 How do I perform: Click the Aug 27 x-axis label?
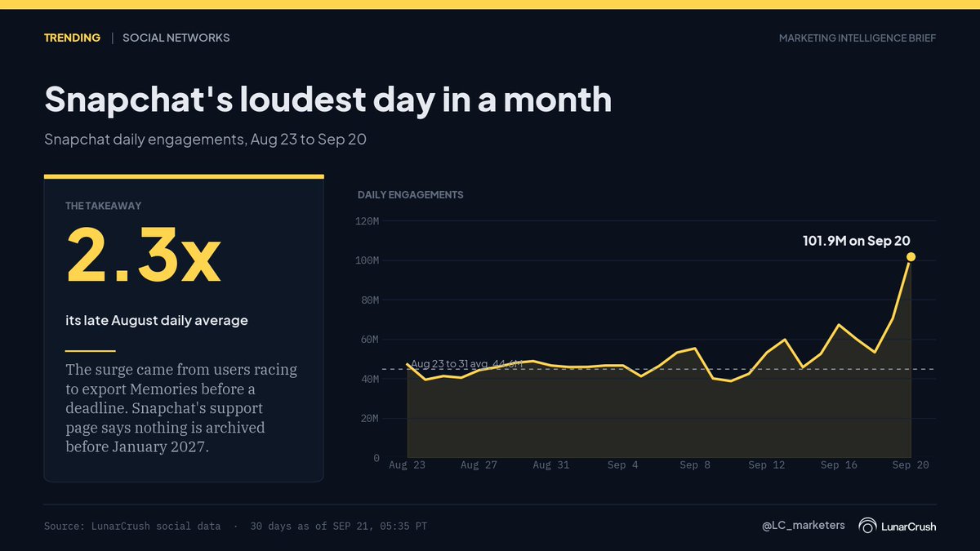[479, 465]
